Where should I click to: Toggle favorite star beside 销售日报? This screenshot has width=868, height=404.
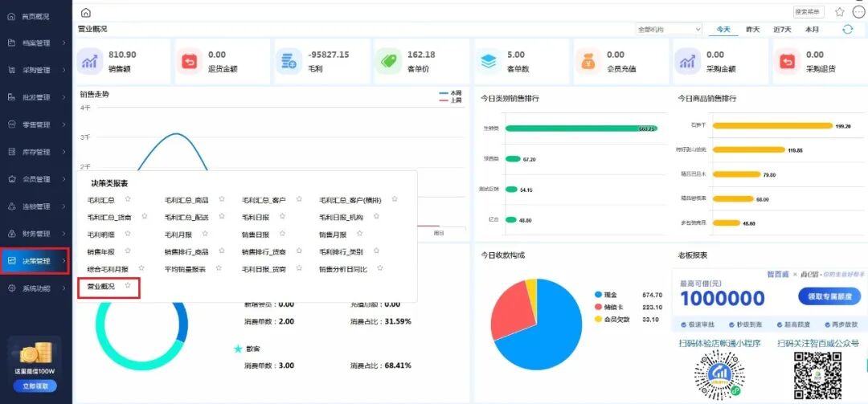tap(281, 235)
